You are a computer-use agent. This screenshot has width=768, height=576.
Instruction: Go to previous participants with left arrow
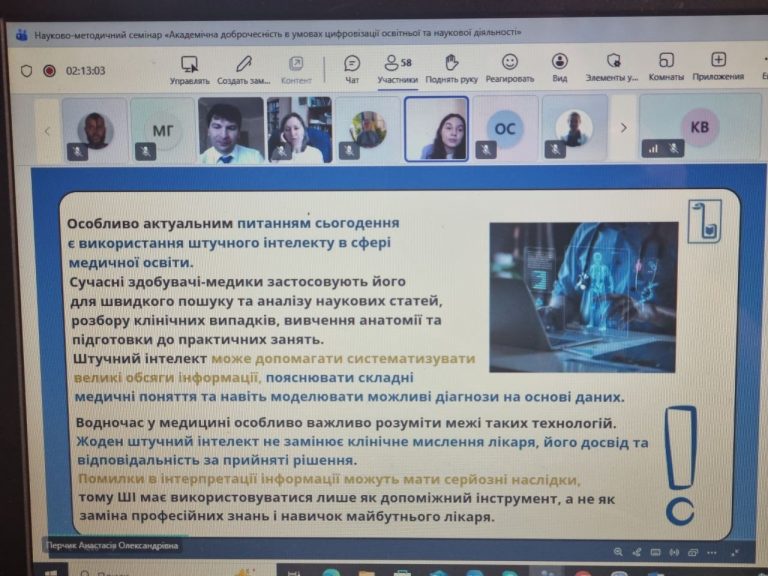coord(48,131)
